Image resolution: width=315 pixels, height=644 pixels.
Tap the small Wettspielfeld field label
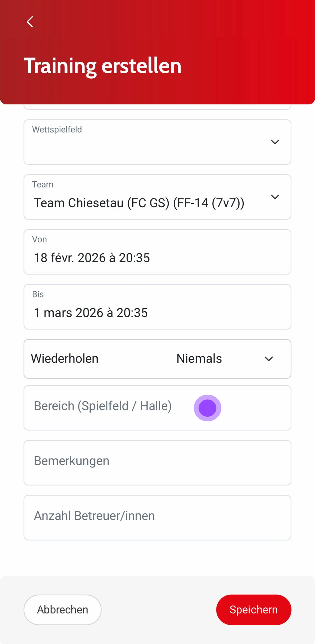click(57, 130)
